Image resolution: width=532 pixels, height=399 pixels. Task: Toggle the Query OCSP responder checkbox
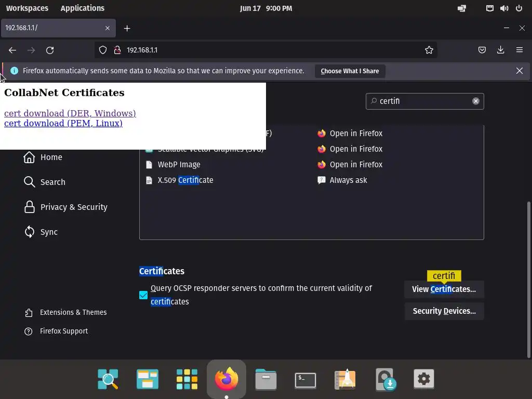coord(143,295)
